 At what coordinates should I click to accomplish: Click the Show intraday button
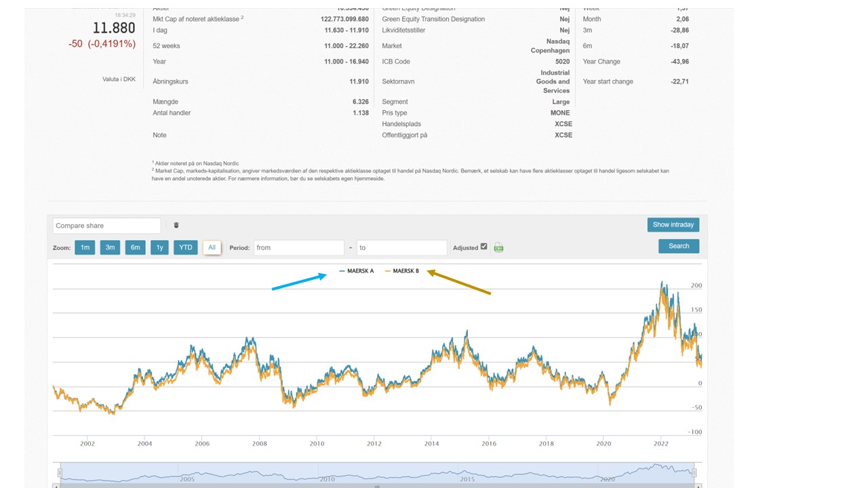[673, 224]
